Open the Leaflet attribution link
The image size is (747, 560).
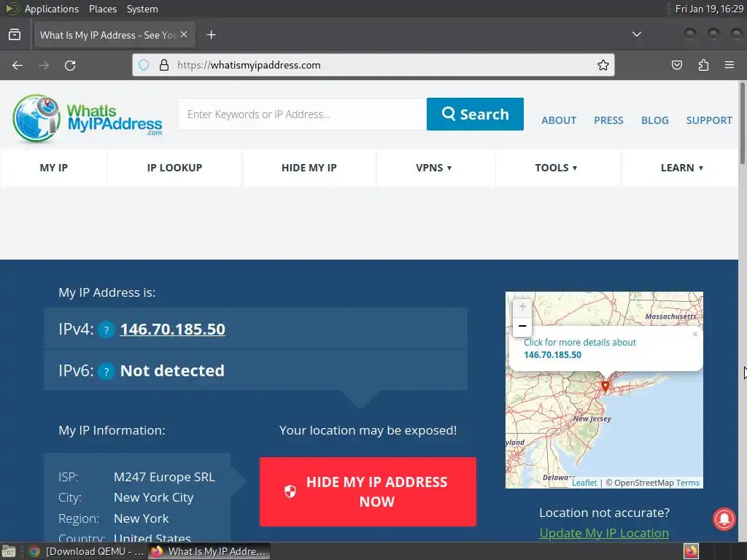pyautogui.click(x=584, y=483)
